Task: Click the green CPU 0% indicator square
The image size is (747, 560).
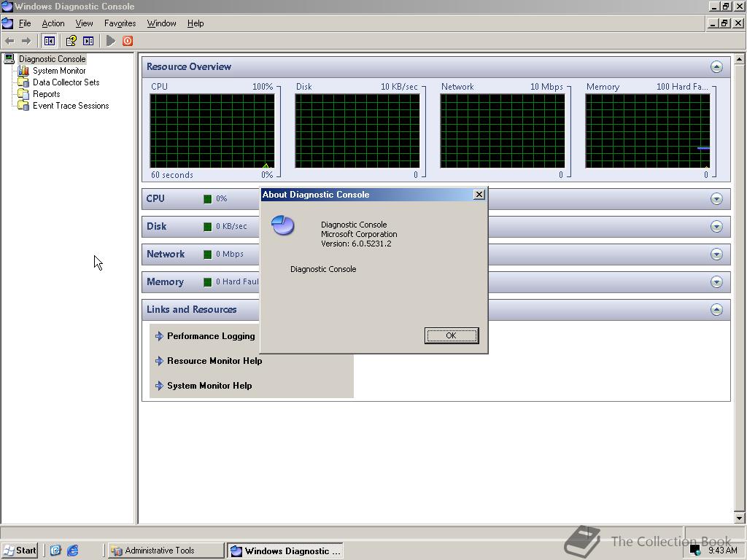Action: pos(207,199)
